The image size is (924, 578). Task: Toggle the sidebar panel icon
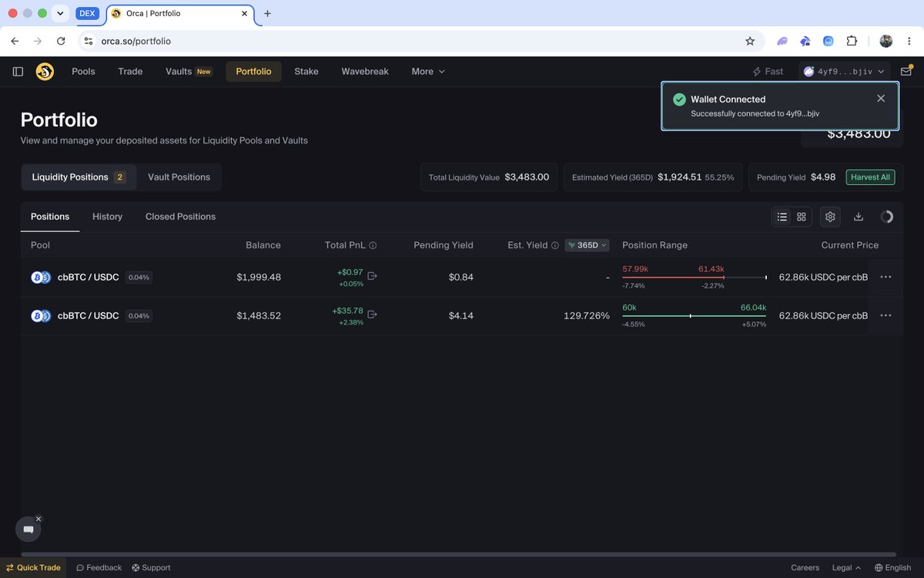coord(18,72)
